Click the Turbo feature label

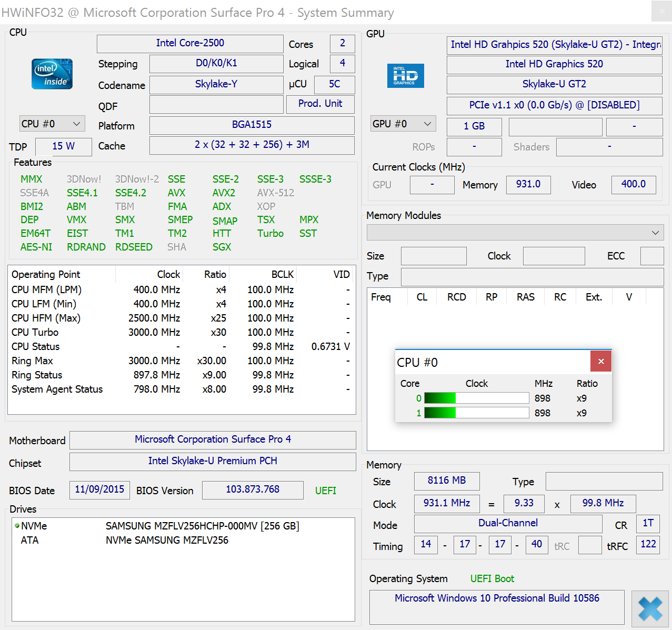click(270, 233)
